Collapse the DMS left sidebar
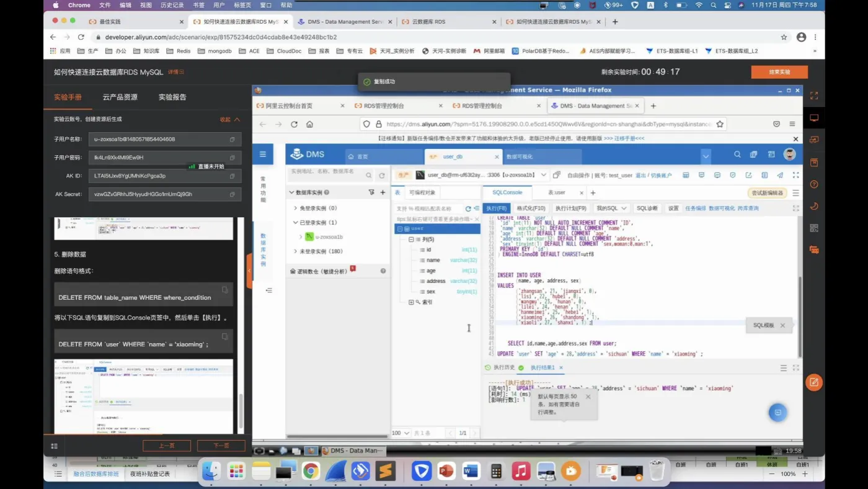This screenshot has height=489, width=868. [268, 290]
